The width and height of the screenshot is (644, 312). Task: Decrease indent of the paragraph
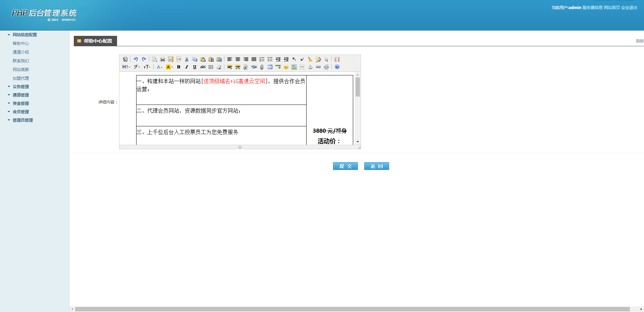point(286,59)
